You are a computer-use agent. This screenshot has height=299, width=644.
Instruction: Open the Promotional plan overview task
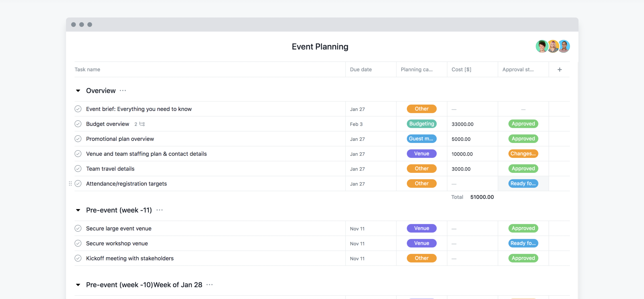(x=120, y=139)
